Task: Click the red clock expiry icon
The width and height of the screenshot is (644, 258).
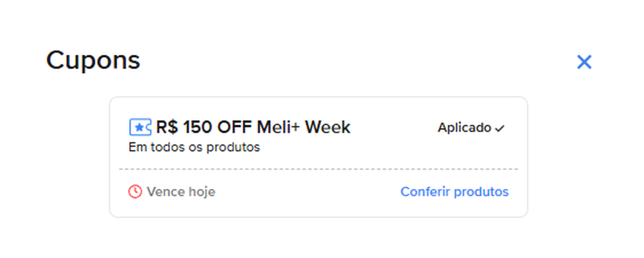Action: (x=135, y=192)
